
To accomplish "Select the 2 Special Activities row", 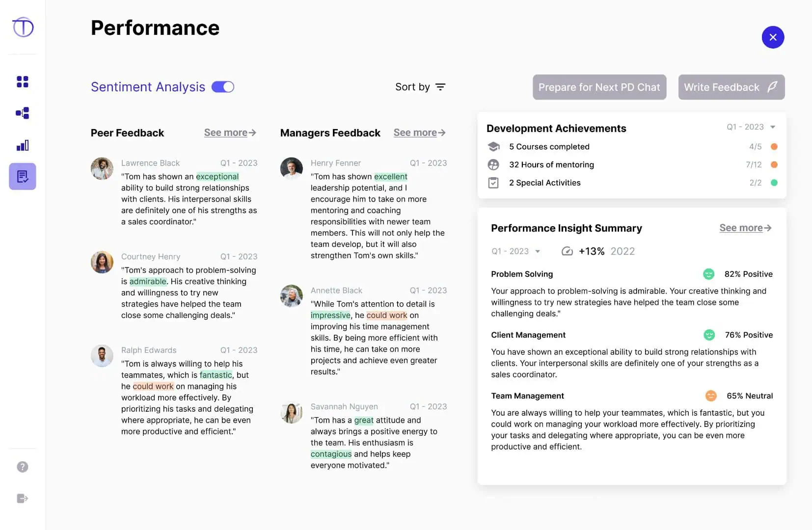I will [632, 183].
